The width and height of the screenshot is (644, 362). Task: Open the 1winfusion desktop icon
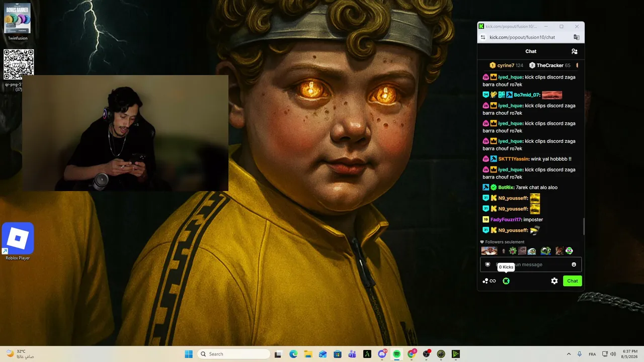(x=18, y=22)
